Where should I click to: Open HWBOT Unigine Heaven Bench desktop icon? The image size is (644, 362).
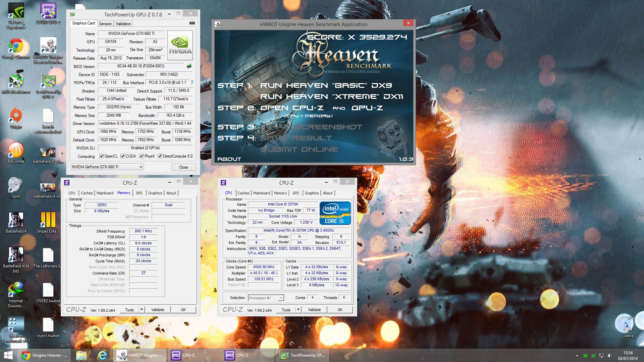[48, 51]
